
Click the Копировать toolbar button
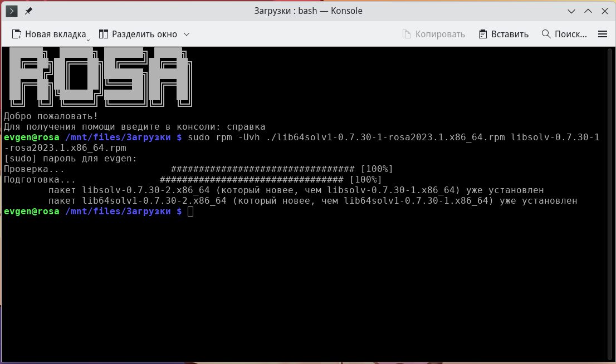pos(434,34)
